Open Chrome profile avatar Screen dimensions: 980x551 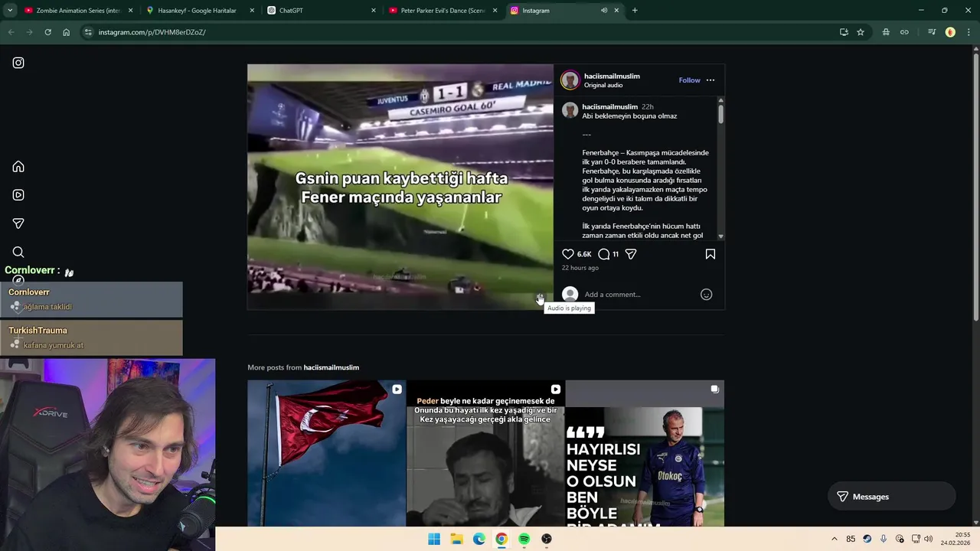coord(950,32)
